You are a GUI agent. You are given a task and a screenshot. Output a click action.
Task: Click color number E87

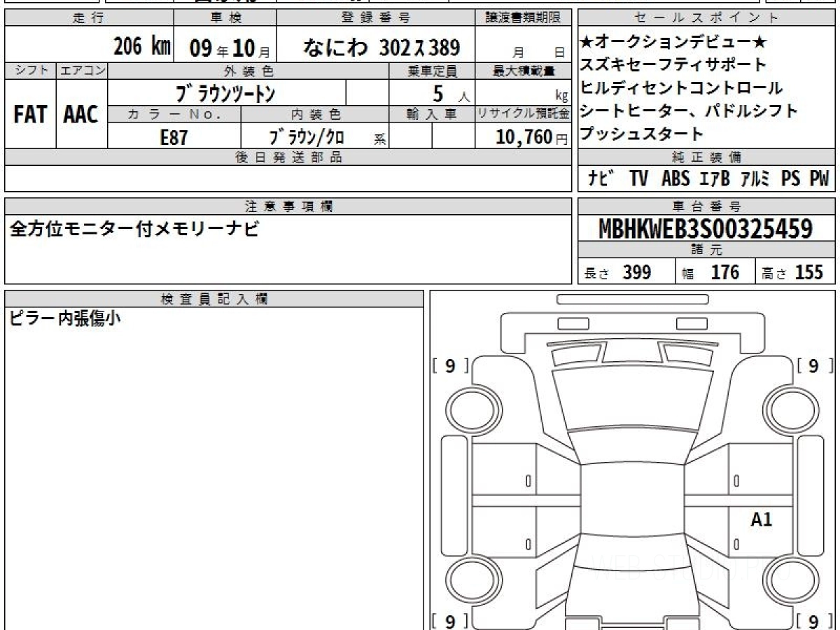[174, 137]
